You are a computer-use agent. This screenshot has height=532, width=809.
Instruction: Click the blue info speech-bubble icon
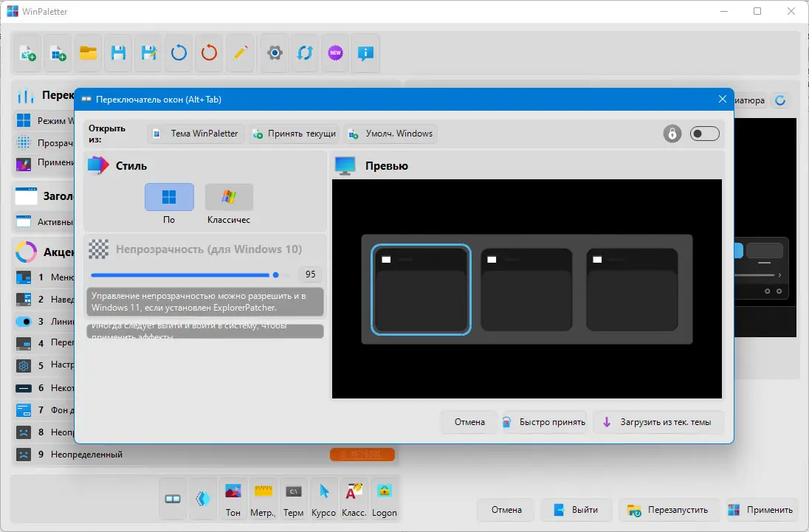coord(366,53)
